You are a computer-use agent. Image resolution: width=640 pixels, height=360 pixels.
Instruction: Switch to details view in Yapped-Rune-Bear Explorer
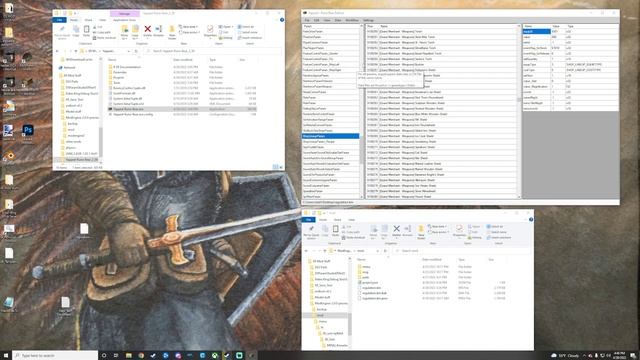tap(276, 167)
